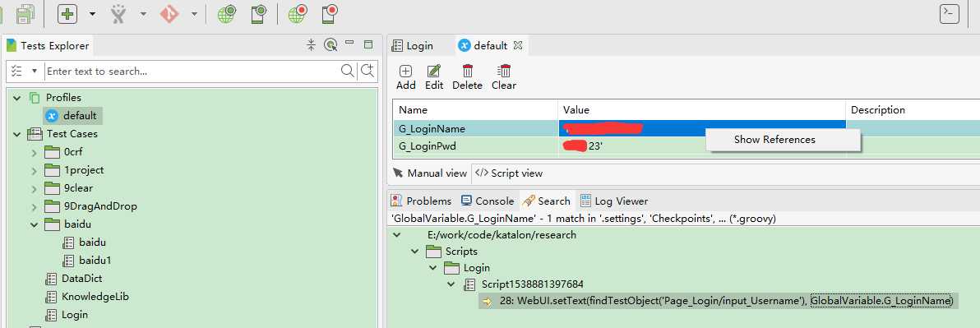Open the Log Viewer tab
Image resolution: width=980 pixels, height=328 pixels.
tap(614, 201)
